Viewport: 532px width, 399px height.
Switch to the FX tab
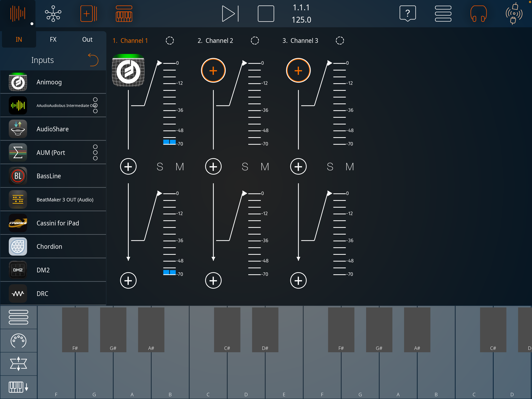click(x=53, y=40)
